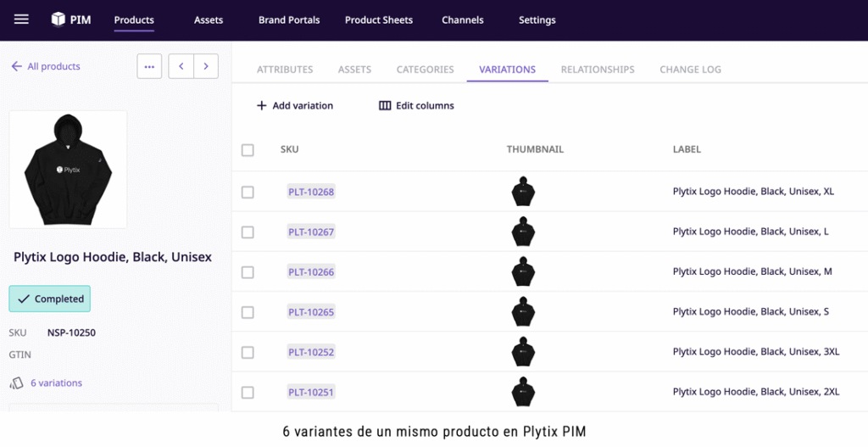Click label ending in Unisex, 2XL
868x447 pixels.
(756, 392)
